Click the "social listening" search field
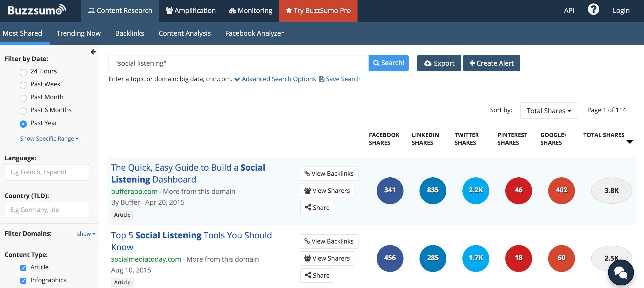The image size is (644, 288). (x=239, y=63)
